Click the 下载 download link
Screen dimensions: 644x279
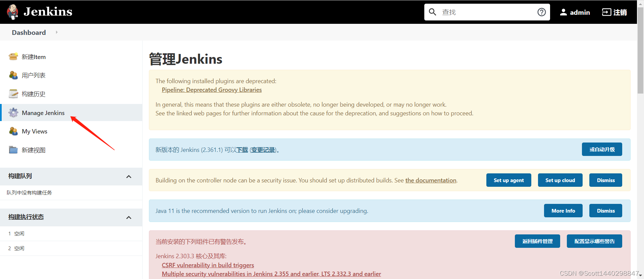[242, 150]
